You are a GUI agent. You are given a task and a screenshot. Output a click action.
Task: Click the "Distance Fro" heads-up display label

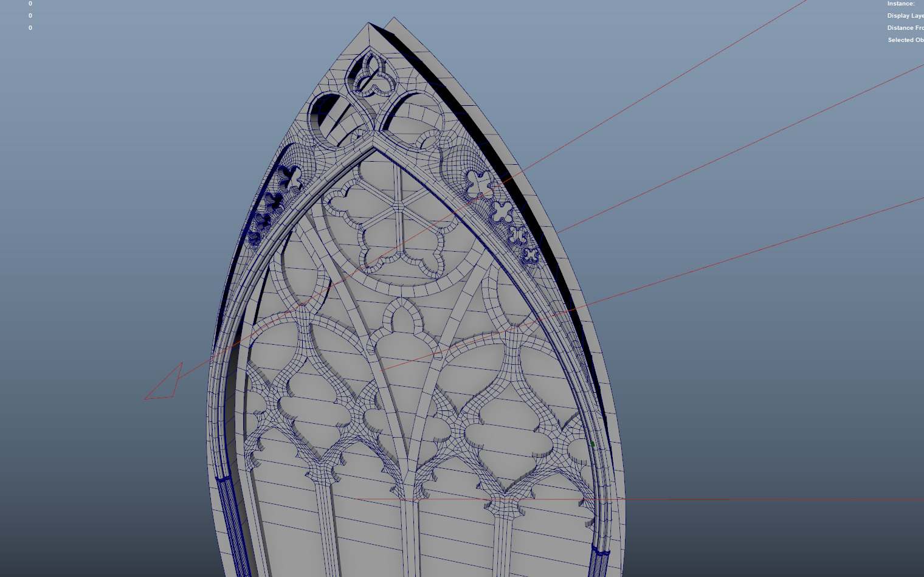[x=905, y=28]
